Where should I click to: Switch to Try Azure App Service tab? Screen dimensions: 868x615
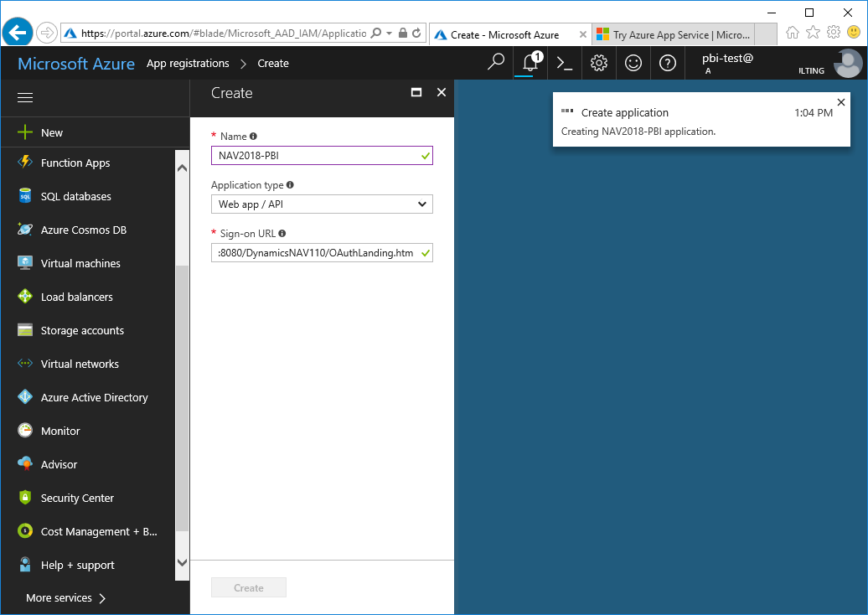673,35
